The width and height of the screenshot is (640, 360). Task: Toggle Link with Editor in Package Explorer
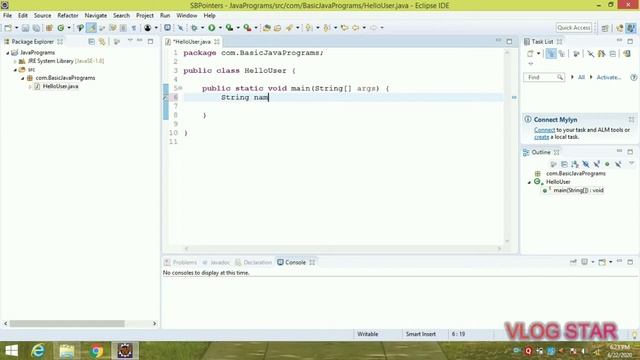point(102,42)
